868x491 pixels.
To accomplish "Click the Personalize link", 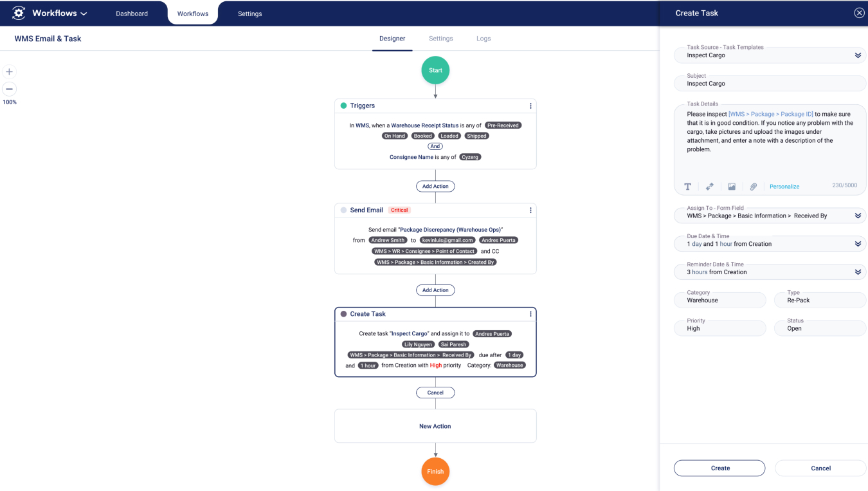I will 784,187.
